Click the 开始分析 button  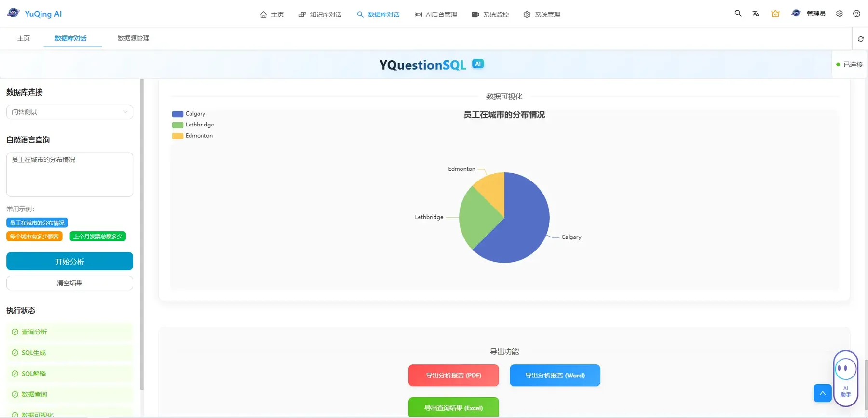tap(69, 262)
